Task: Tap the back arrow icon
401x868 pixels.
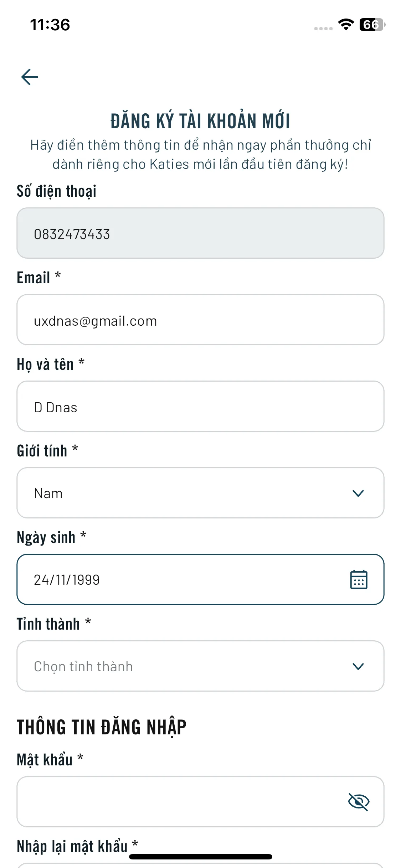Action: (30, 77)
